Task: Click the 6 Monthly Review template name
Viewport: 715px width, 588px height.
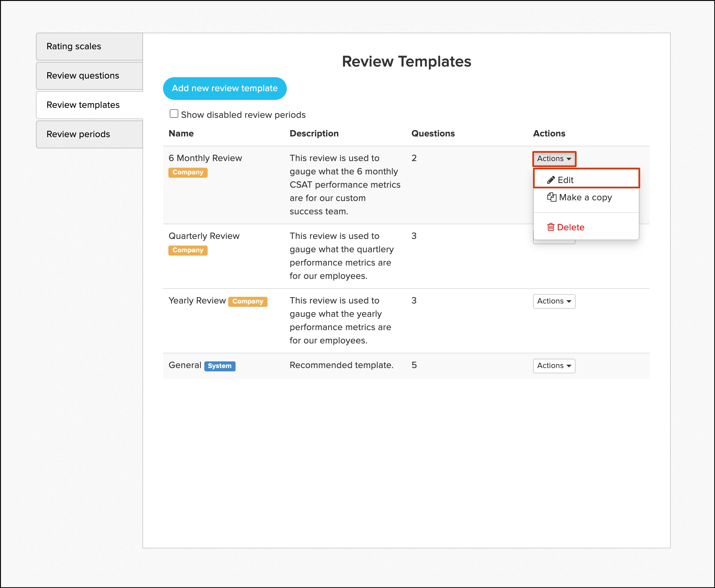Action: pyautogui.click(x=205, y=158)
